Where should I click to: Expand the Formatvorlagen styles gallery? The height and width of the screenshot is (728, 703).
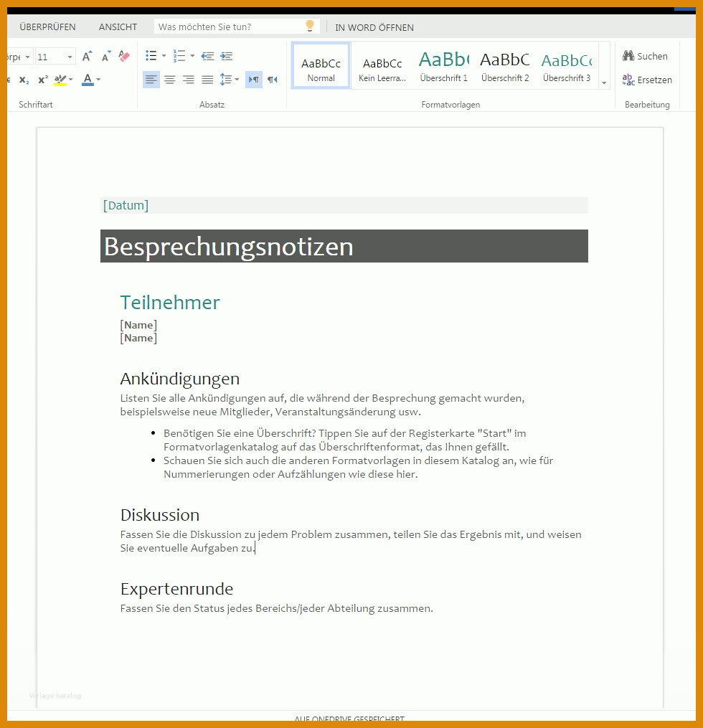point(604,82)
